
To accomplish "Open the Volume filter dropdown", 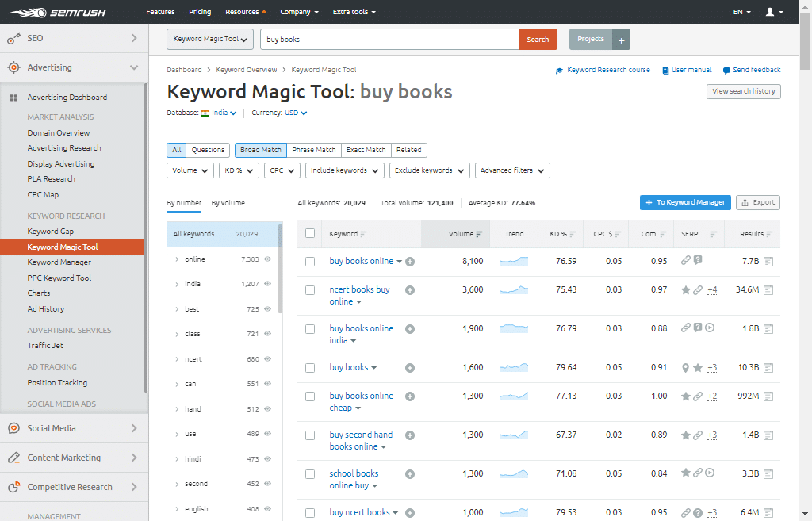I will (x=190, y=170).
